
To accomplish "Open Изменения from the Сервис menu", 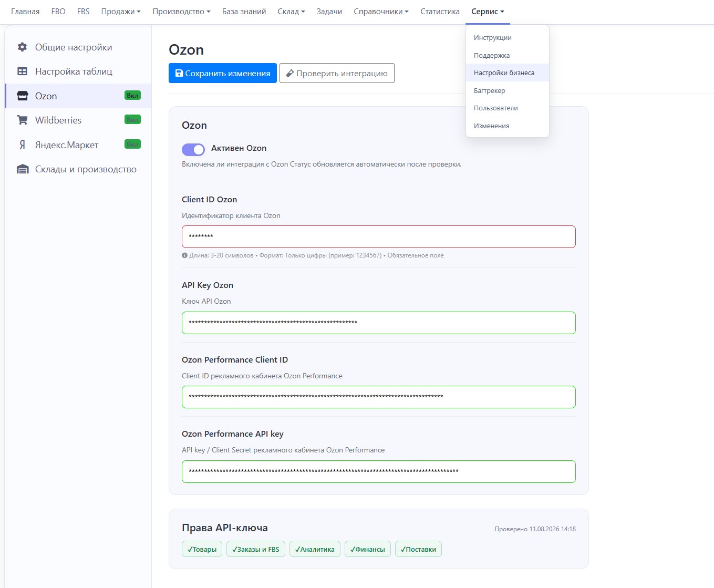I will [508, 126].
